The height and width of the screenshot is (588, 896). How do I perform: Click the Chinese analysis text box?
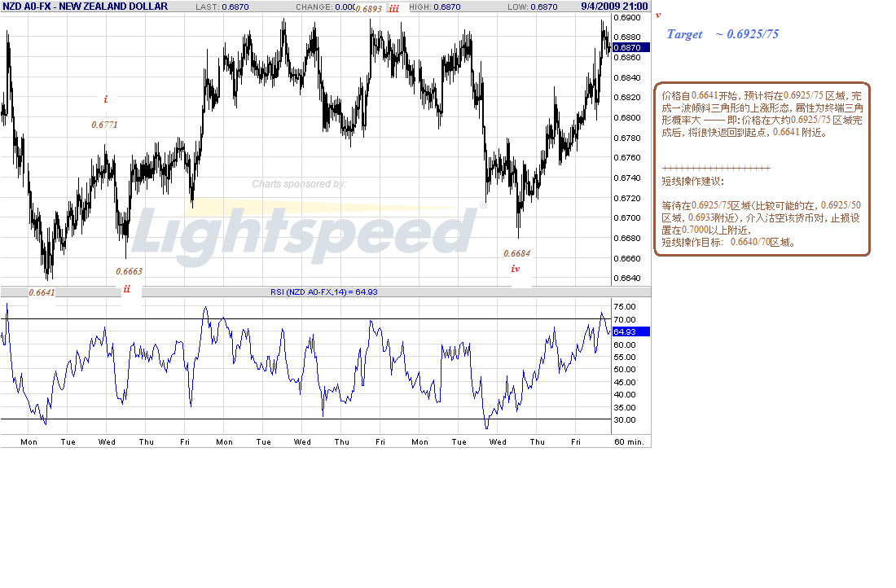pyautogui.click(x=762, y=169)
